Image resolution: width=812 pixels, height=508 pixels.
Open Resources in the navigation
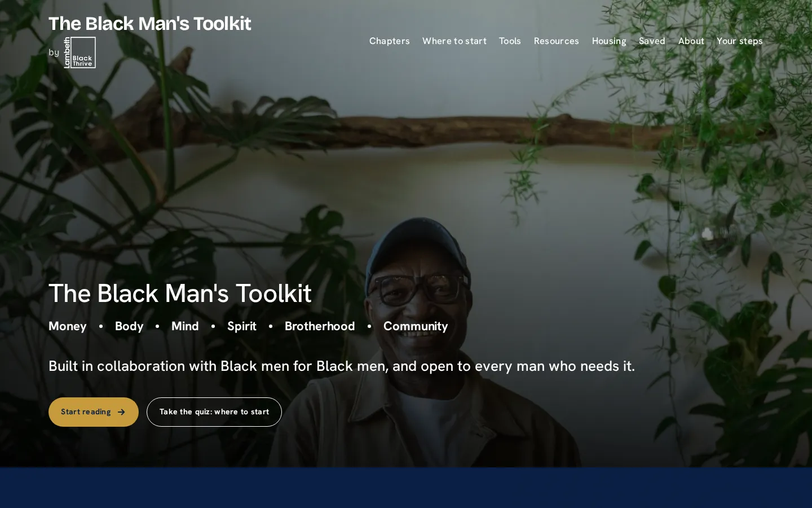(x=557, y=41)
